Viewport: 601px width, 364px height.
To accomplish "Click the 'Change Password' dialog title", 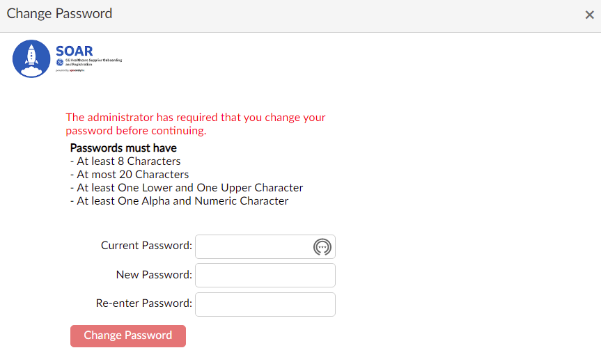I will pos(59,14).
